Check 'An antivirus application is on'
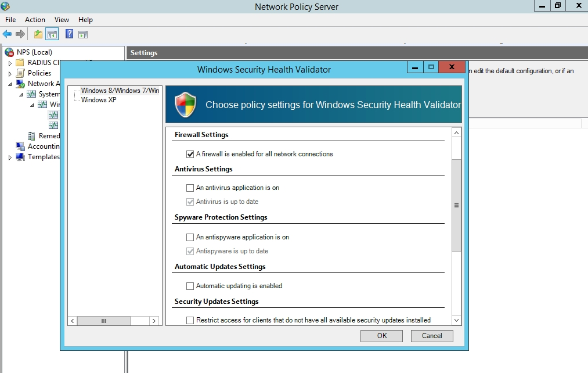 pyautogui.click(x=190, y=188)
